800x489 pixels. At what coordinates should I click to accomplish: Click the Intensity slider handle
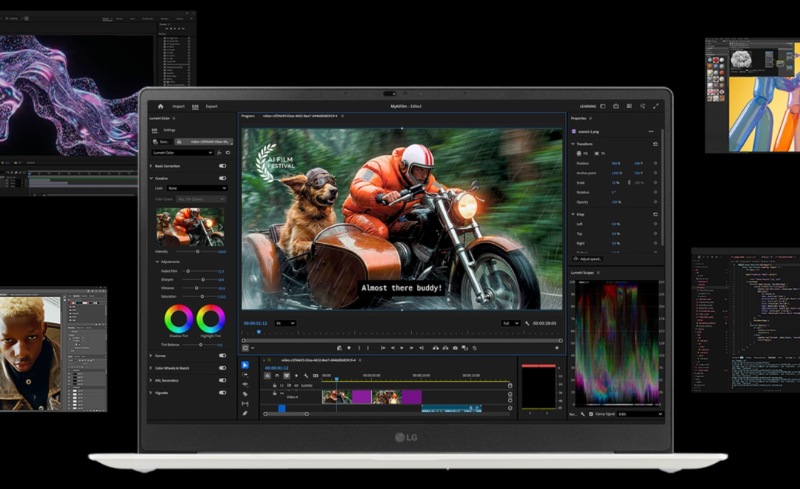coord(198,252)
